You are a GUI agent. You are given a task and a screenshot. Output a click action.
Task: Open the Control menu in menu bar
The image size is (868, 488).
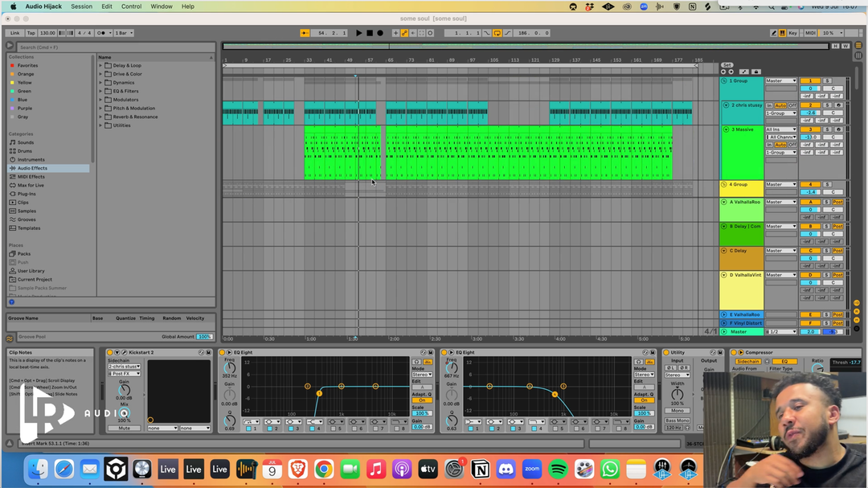(131, 6)
